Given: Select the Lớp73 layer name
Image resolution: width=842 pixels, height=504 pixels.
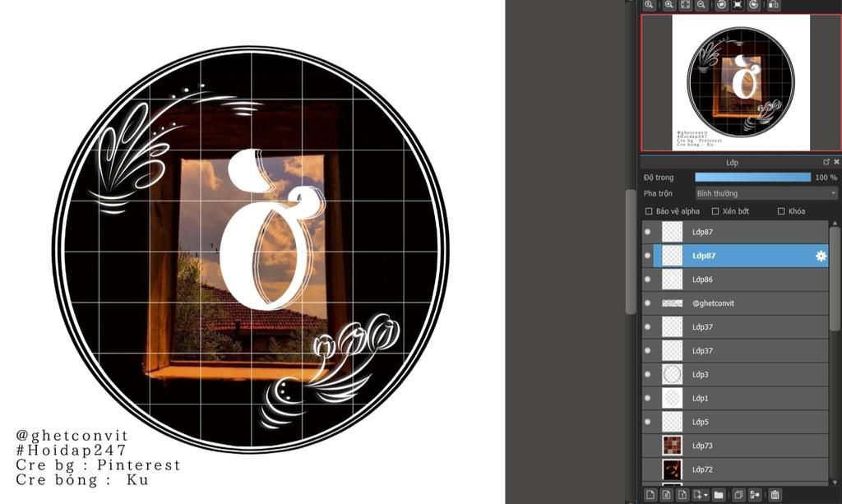Looking at the screenshot, I should pyautogui.click(x=702, y=446).
